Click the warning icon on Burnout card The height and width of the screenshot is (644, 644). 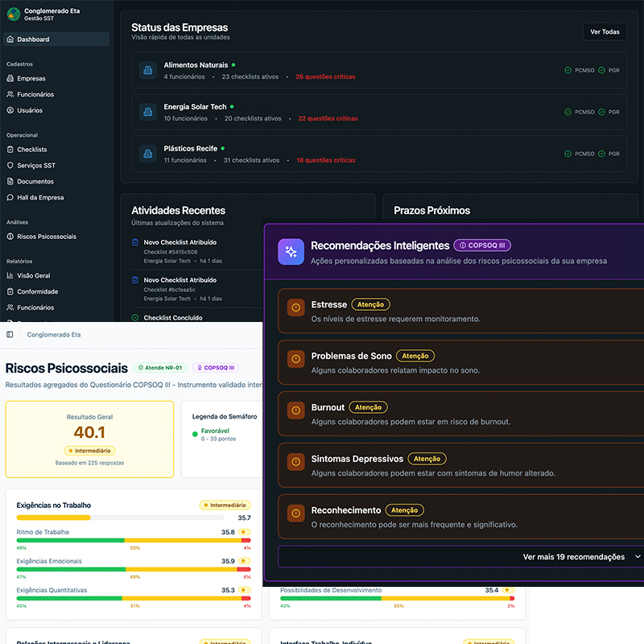point(295,410)
